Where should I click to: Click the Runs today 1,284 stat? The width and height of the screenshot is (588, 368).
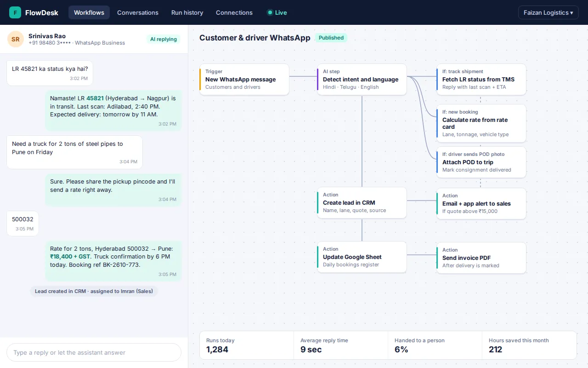coord(247,345)
